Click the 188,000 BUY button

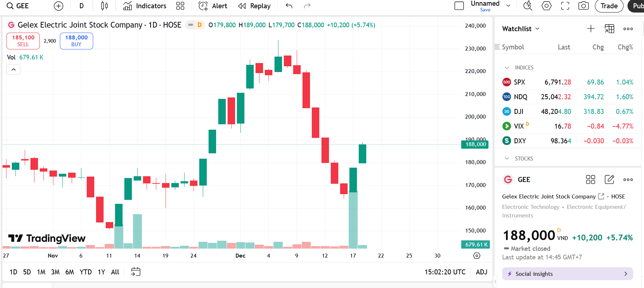point(76,41)
